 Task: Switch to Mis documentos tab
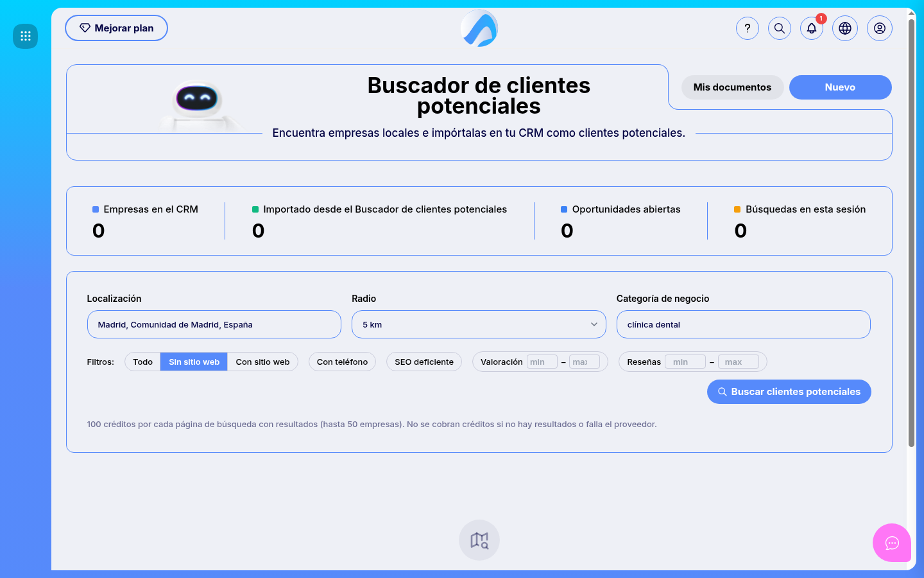point(732,87)
